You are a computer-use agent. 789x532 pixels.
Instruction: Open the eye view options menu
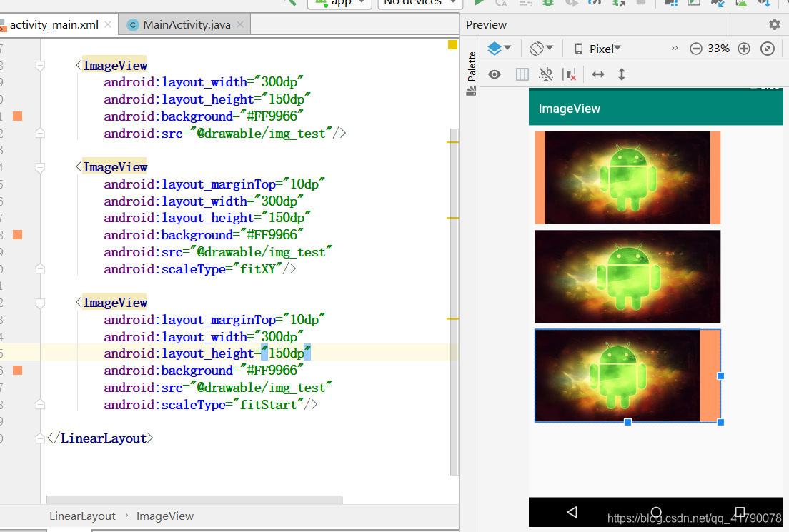(x=495, y=74)
